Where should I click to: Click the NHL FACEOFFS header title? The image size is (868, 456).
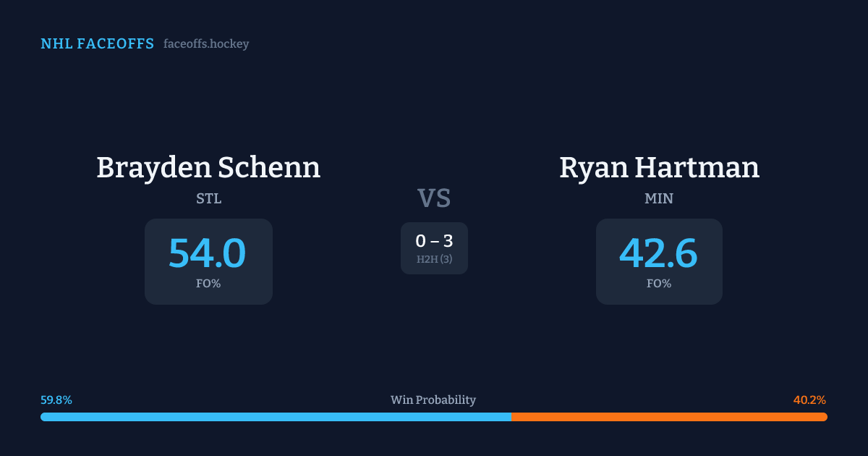pos(97,44)
